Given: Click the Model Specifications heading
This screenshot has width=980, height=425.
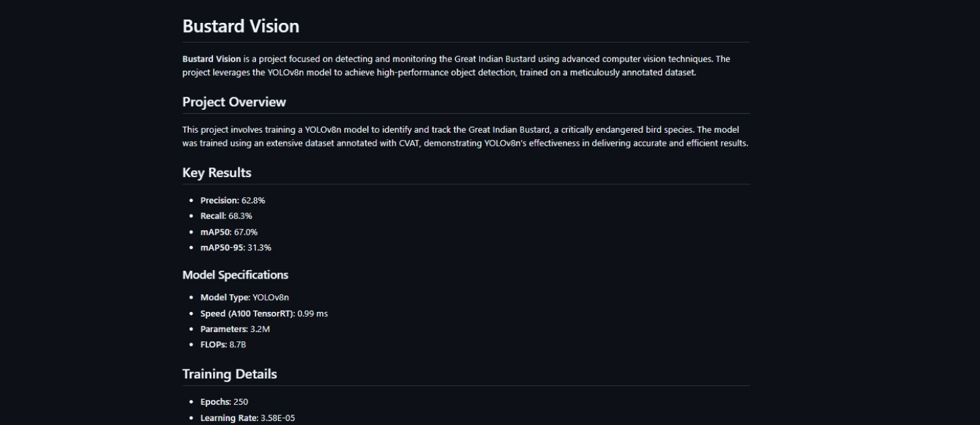Looking at the screenshot, I should pos(235,275).
